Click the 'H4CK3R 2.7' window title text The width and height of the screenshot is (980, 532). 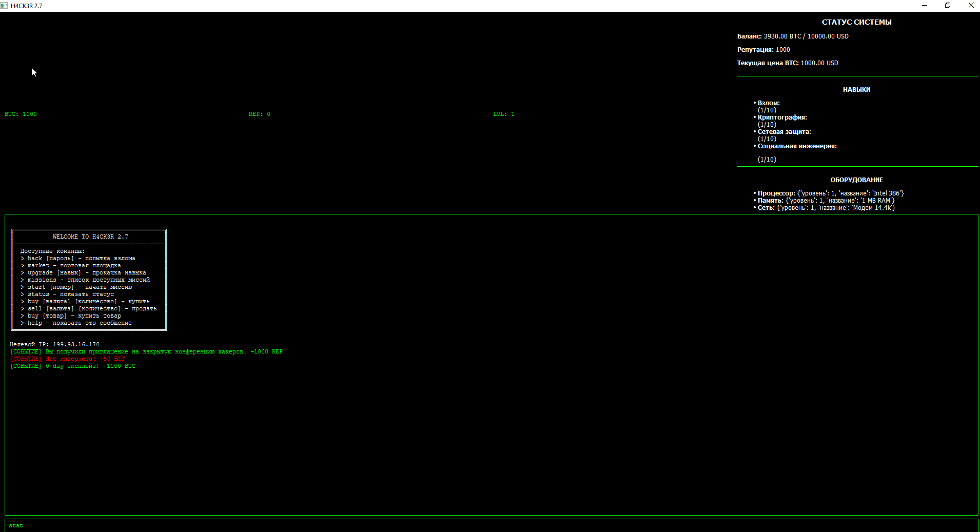[x=27, y=6]
